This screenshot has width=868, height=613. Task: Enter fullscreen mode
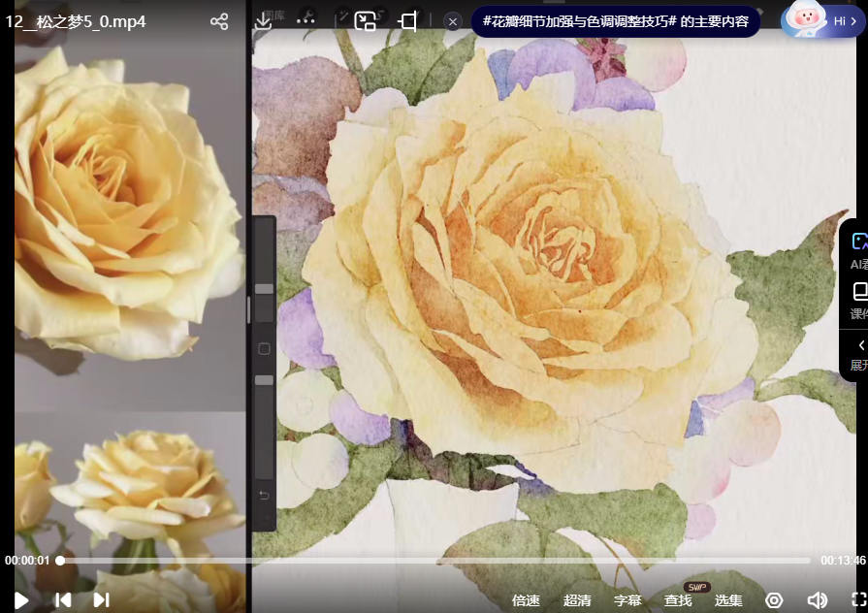(858, 600)
